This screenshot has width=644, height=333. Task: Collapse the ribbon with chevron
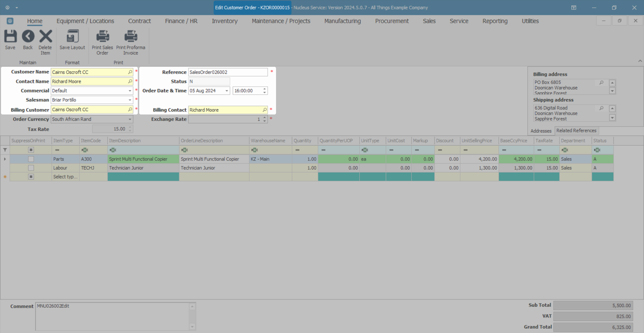(640, 61)
